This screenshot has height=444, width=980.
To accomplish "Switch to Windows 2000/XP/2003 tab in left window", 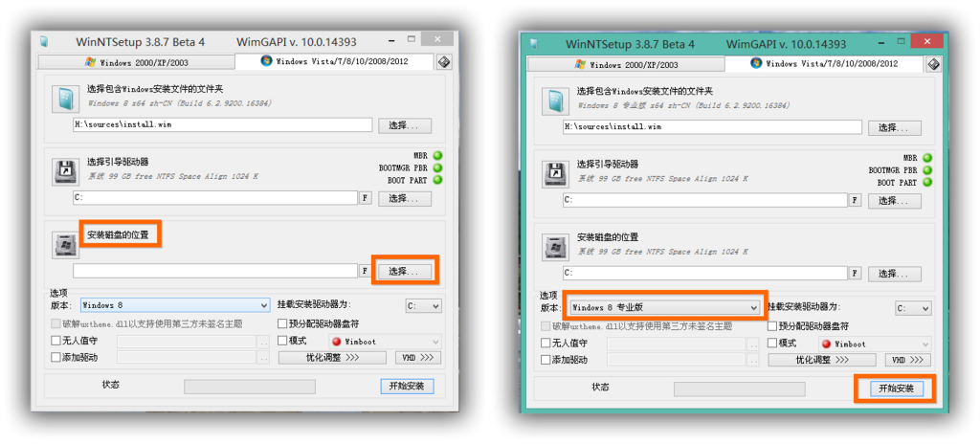I will tap(136, 62).
